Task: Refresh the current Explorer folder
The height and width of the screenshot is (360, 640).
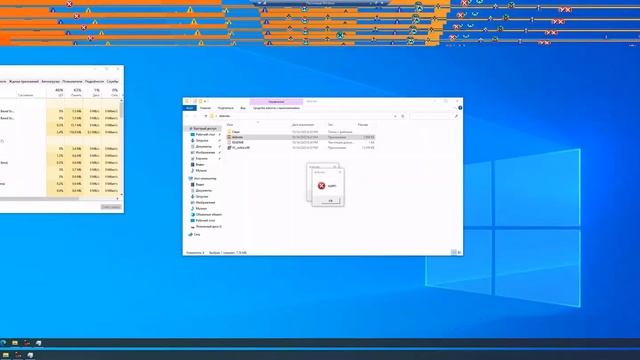Action: pyautogui.click(x=402, y=116)
